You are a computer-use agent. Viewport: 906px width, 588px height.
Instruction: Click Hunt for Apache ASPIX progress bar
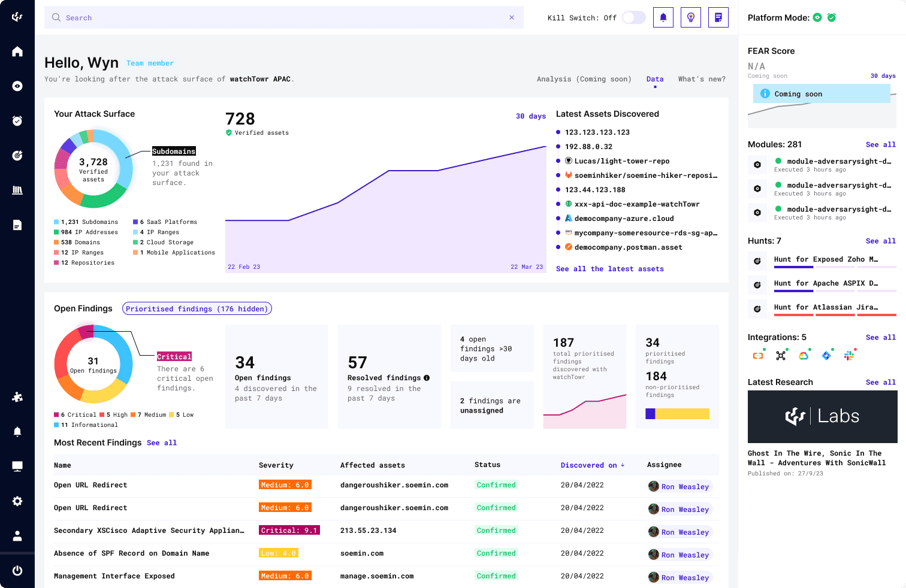click(835, 291)
